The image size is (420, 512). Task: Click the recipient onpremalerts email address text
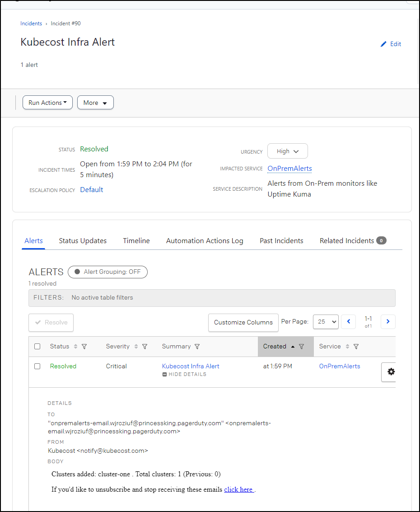pyautogui.click(x=159, y=427)
